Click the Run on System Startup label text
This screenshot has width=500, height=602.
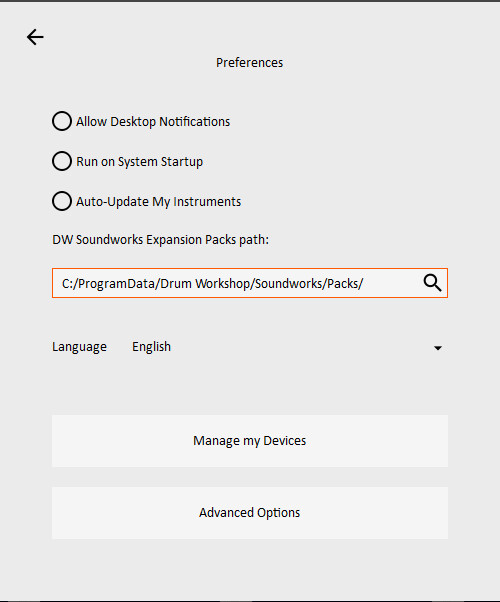click(x=139, y=162)
